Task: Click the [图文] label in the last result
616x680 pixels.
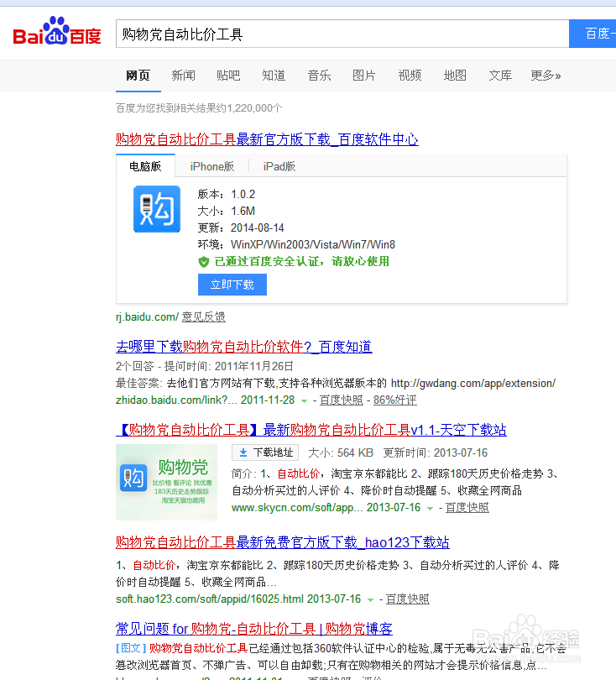Action: 131,648
